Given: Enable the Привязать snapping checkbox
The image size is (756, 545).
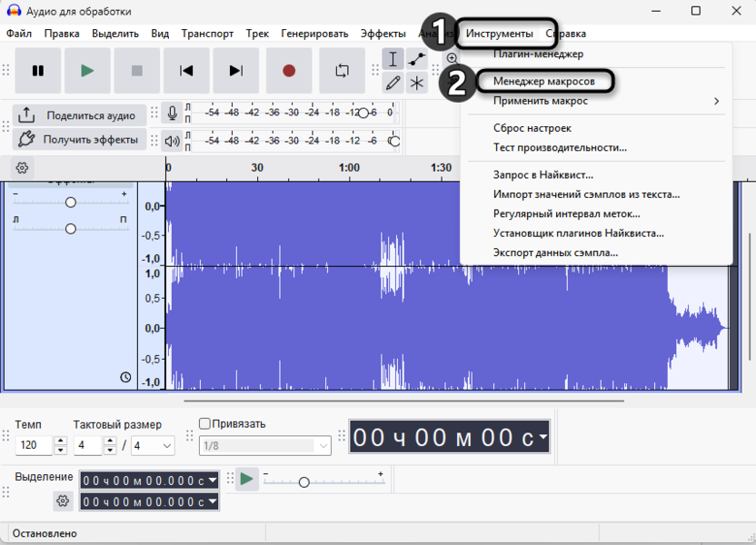Looking at the screenshot, I should (x=205, y=422).
